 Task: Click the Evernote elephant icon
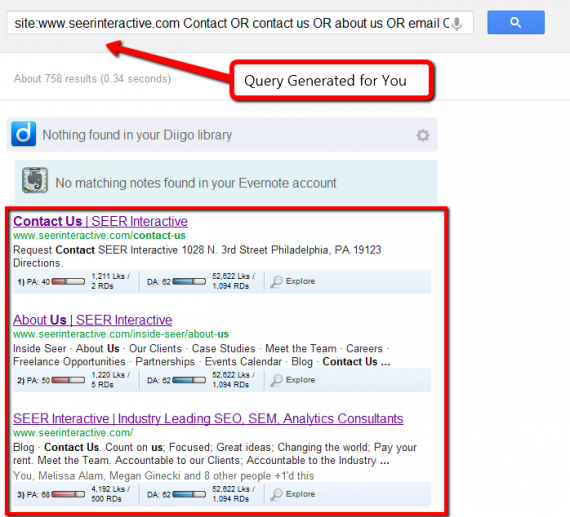click(x=35, y=180)
